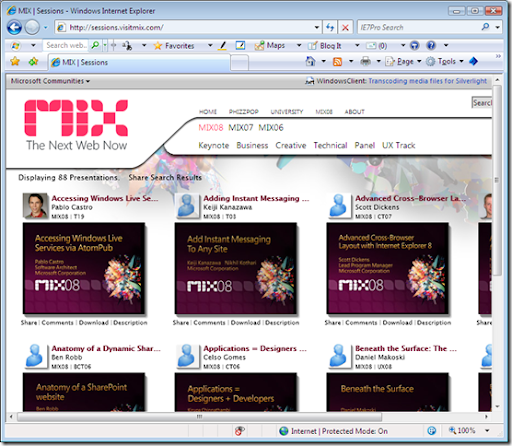Click the Add to Favorites star-plus icon

[x=33, y=61]
